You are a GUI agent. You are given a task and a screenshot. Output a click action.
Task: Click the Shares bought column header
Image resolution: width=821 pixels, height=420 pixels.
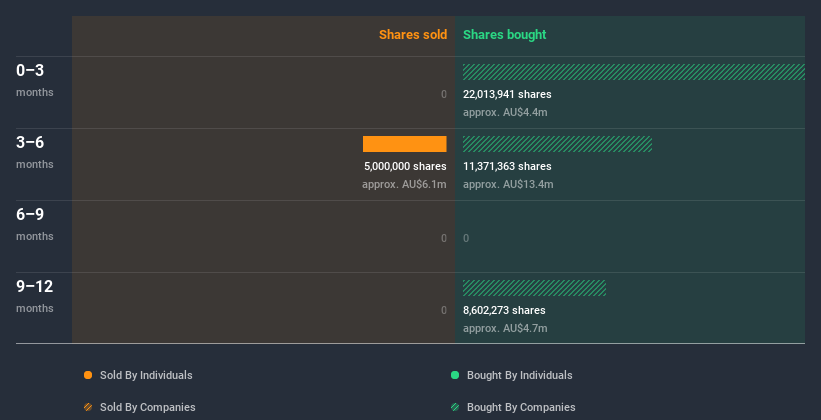[504, 35]
